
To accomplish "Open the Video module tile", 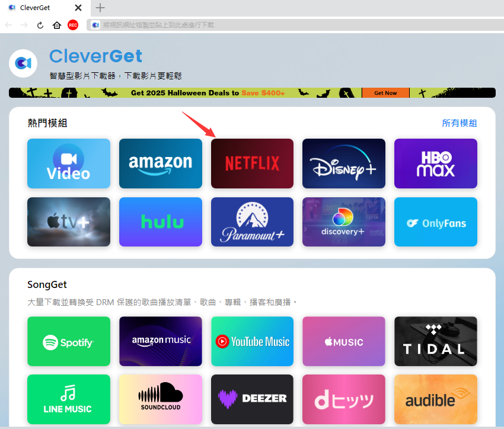I will click(69, 164).
